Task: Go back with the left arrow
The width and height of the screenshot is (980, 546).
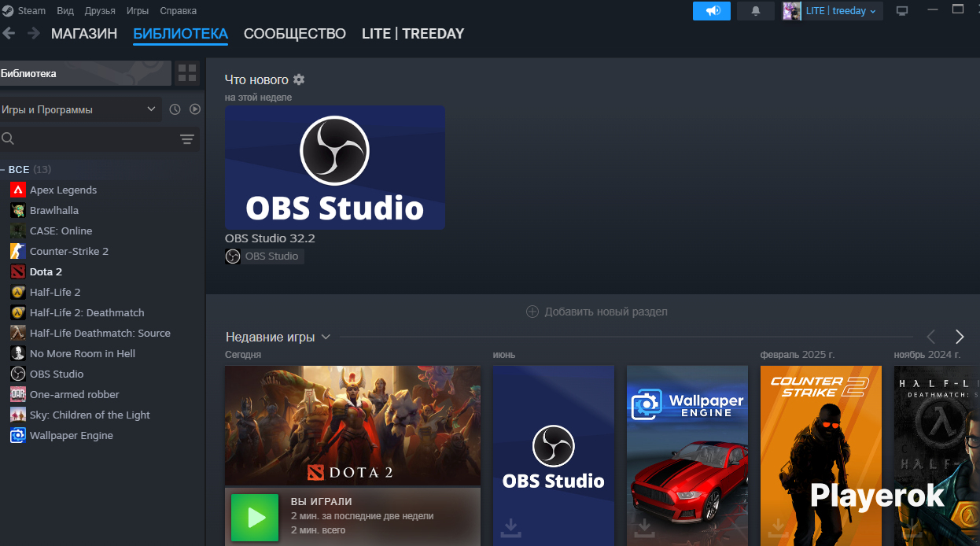Action: [x=9, y=33]
